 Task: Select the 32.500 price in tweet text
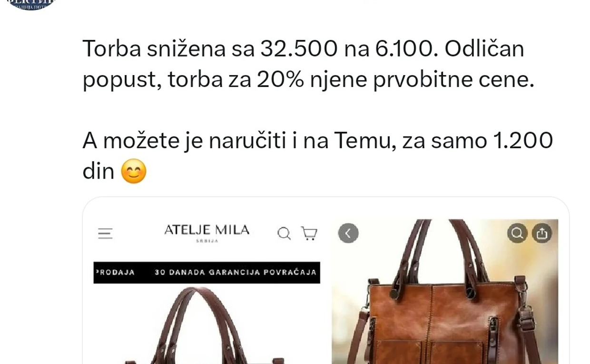299,48
